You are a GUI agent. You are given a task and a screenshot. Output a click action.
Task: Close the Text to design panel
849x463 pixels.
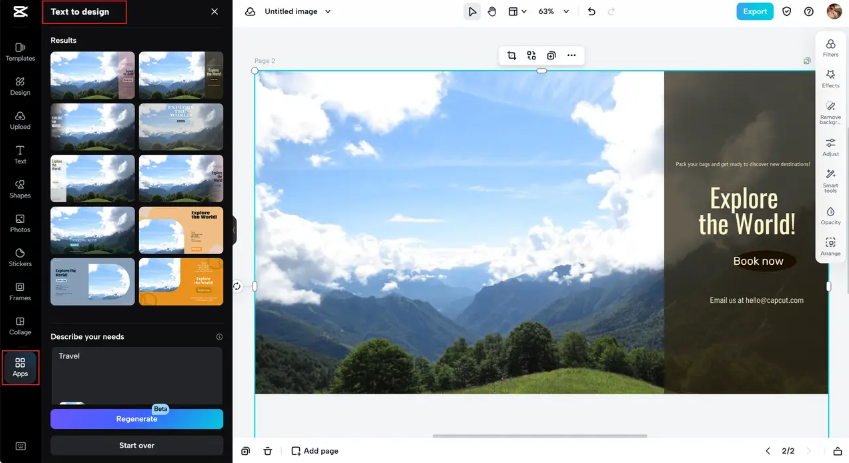pyautogui.click(x=214, y=11)
